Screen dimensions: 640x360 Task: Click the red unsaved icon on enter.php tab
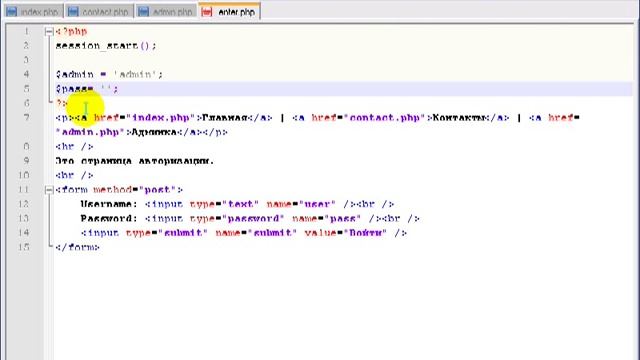click(207, 12)
